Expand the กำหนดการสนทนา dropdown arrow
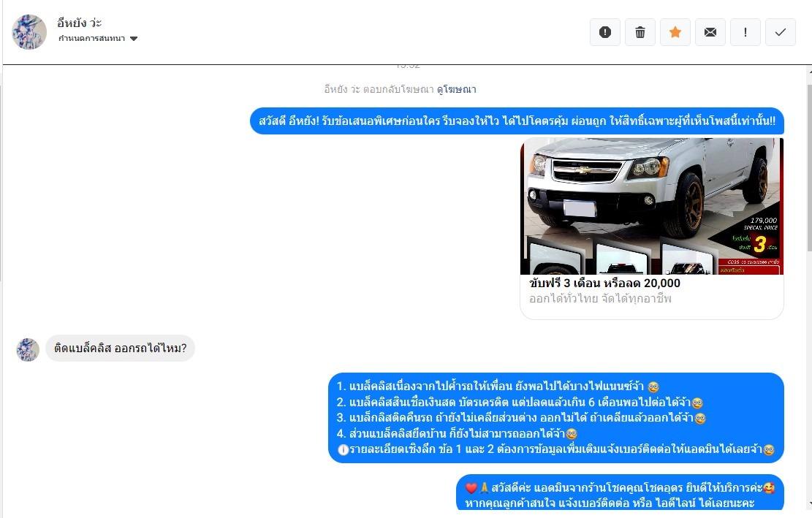The height and width of the screenshot is (518, 812). coord(134,39)
